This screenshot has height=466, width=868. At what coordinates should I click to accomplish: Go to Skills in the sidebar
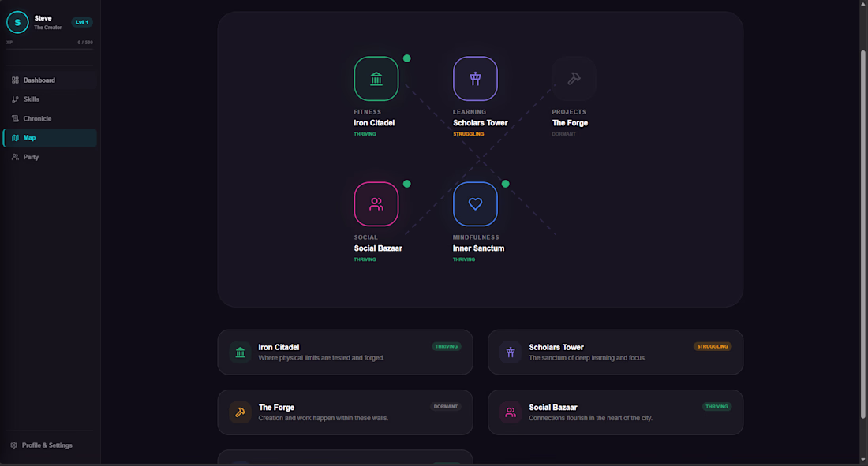50,99
